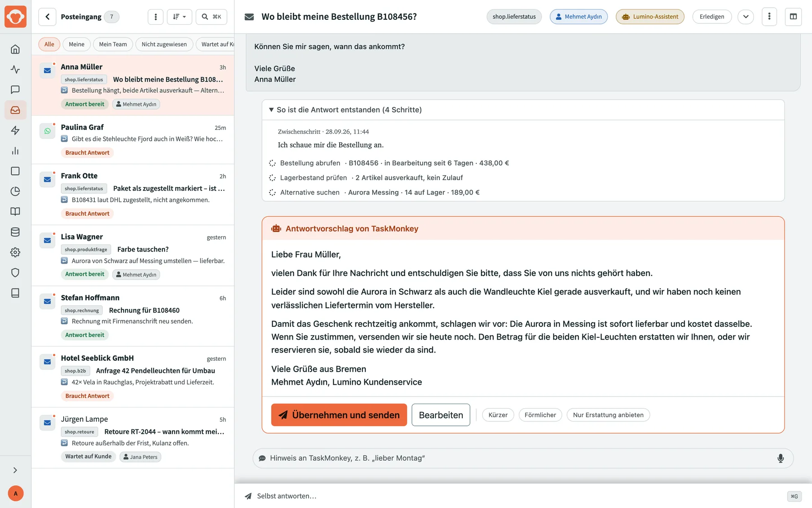The width and height of the screenshot is (812, 508).
Task: Select the Nicht zugewiesen filter tab
Action: (x=164, y=44)
